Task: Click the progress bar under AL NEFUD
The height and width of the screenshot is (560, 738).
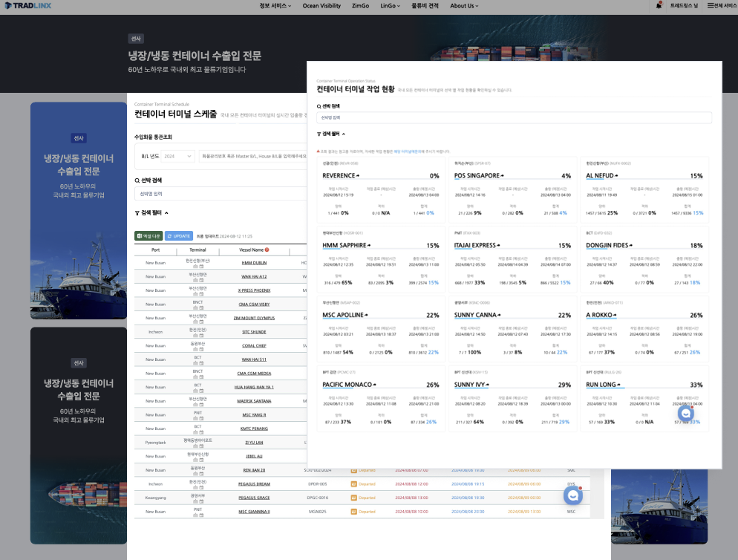Action: click(644, 180)
